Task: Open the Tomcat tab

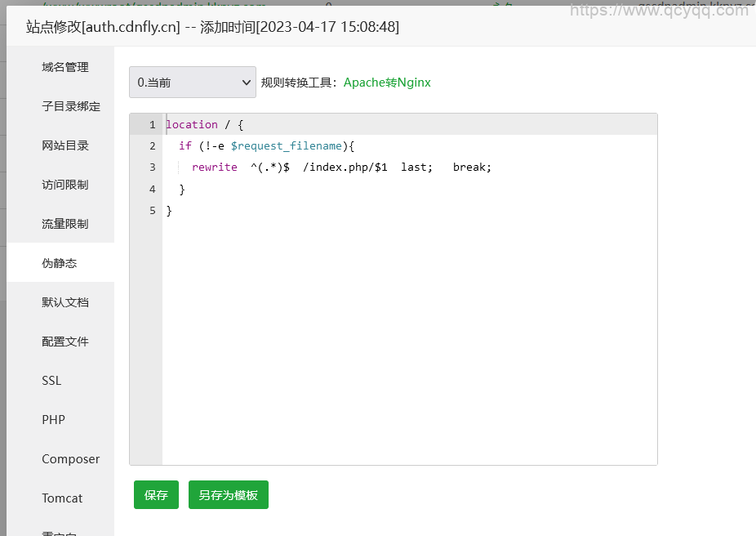Action: pos(62,498)
